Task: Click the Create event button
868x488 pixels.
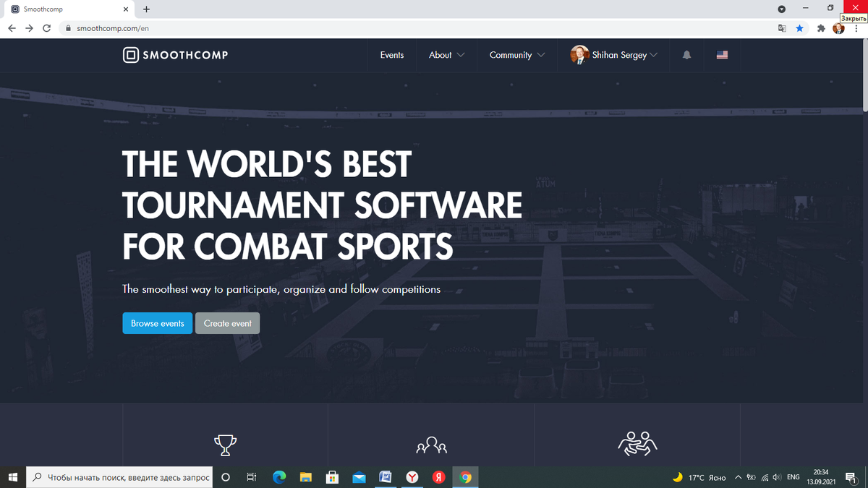Action: tap(227, 323)
